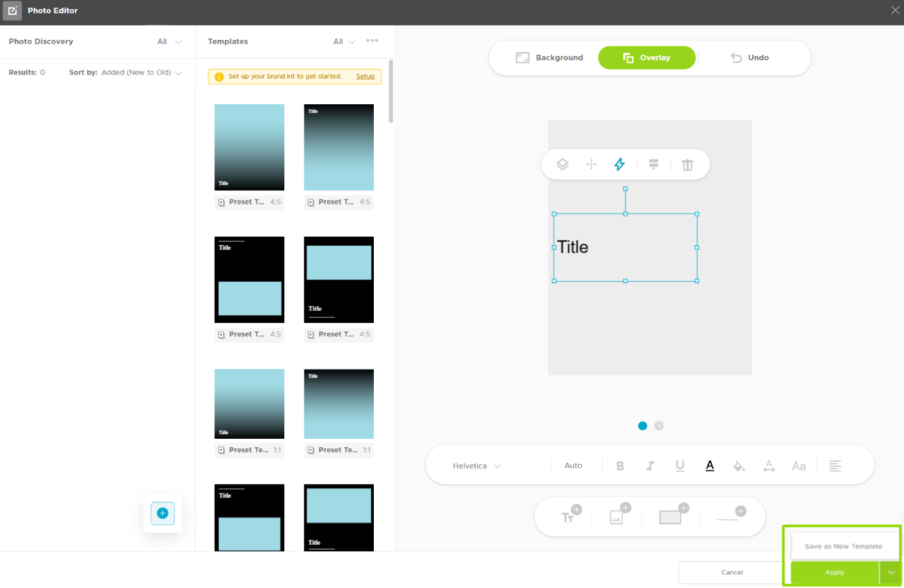Click the add rectangle shape icon
Image resolution: width=904 pixels, height=588 pixels.
[673, 514]
